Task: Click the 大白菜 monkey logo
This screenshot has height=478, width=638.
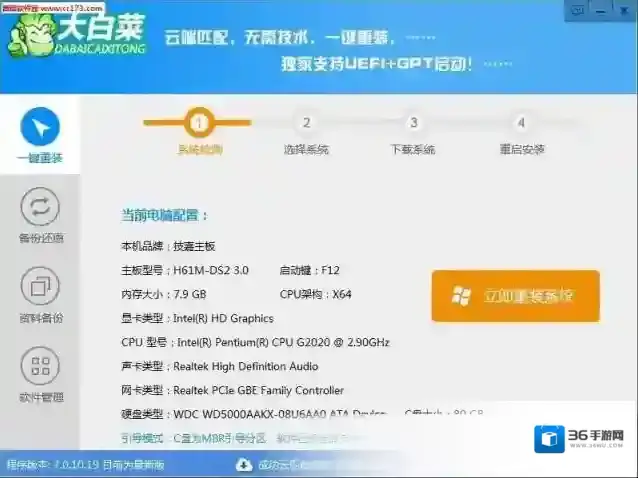Action: [32, 36]
